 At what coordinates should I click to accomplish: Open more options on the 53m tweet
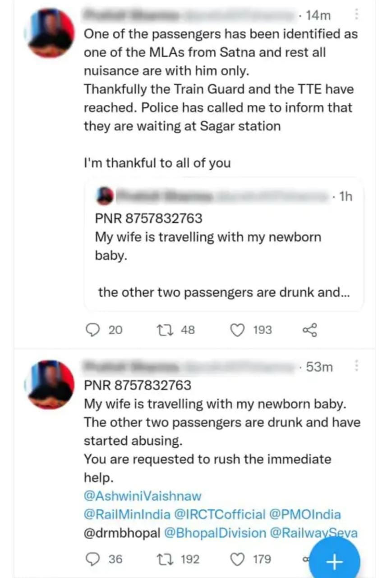point(356,366)
